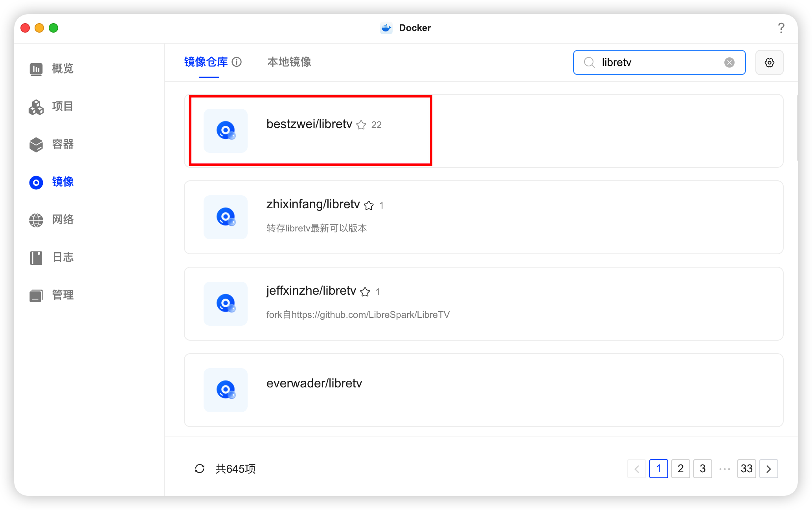Open the help question mark icon
Viewport: 812px width, 510px height.
[x=781, y=28]
